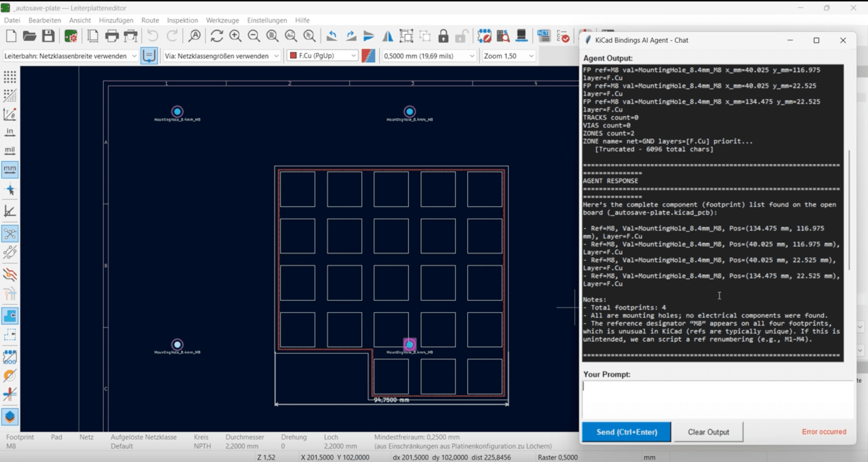The height and width of the screenshot is (462, 868).
Task: Open the Footprint Editor icon
Action: coord(484,36)
